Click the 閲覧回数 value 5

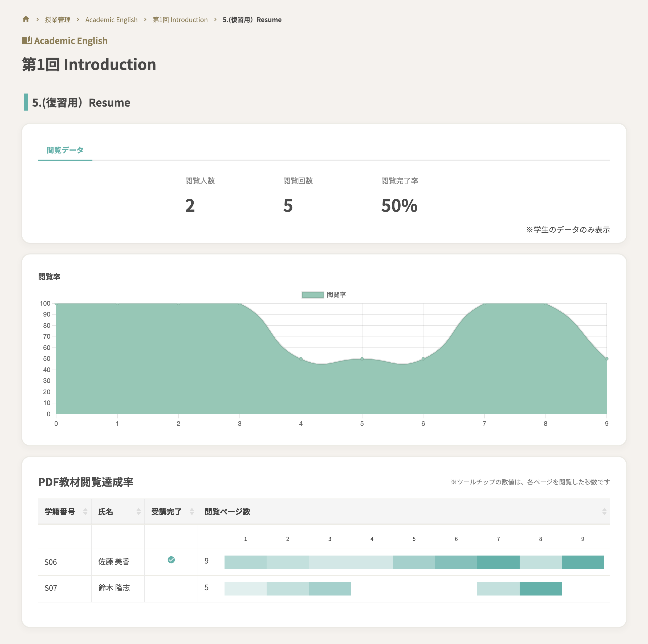coord(288,205)
